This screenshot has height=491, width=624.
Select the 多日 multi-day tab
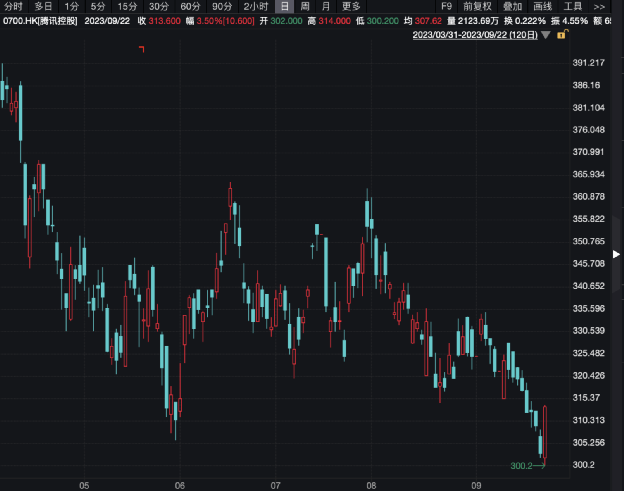43,6
